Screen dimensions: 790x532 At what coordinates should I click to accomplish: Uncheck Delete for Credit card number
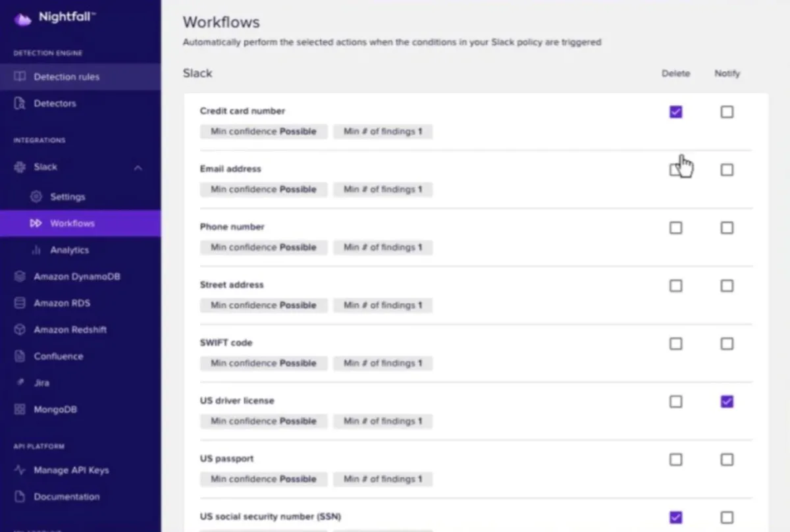675,112
